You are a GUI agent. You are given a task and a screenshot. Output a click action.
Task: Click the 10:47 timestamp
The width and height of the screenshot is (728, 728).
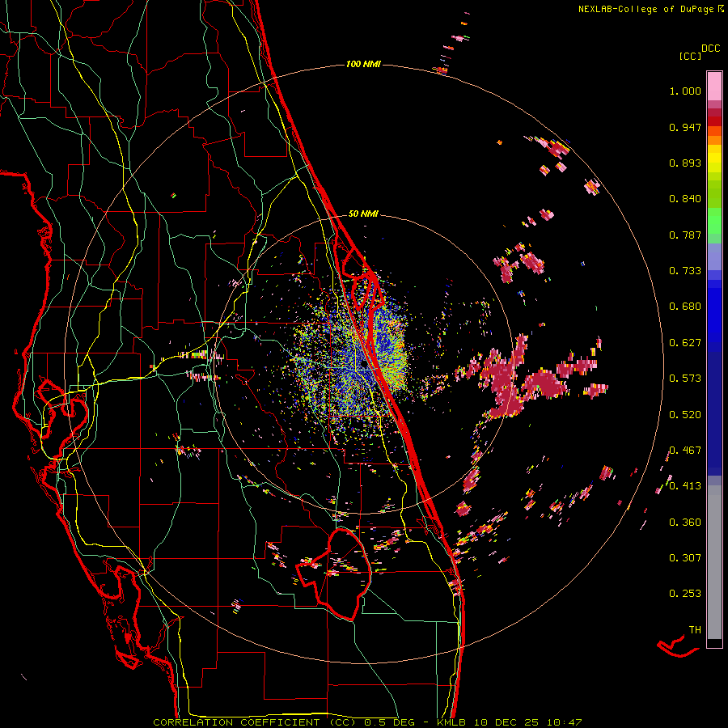click(564, 722)
